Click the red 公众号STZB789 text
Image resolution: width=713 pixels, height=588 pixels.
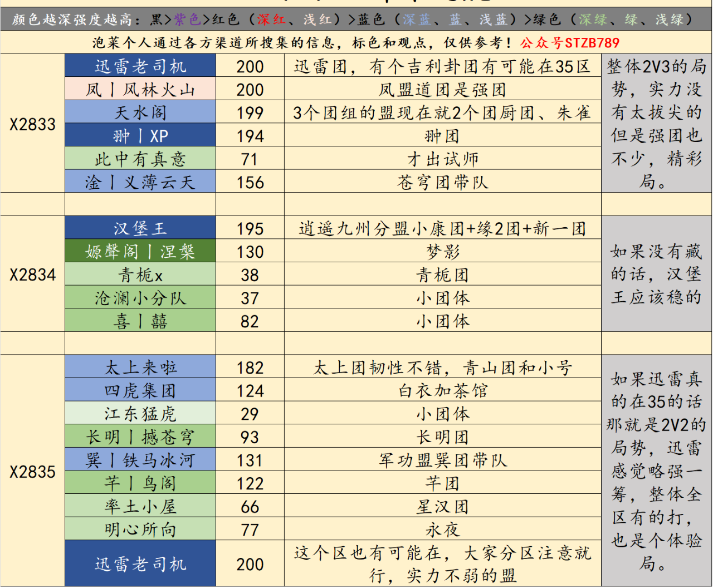[569, 42]
